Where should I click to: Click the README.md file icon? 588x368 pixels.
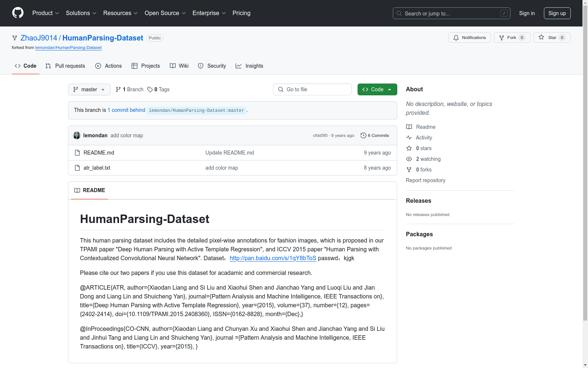coord(77,153)
